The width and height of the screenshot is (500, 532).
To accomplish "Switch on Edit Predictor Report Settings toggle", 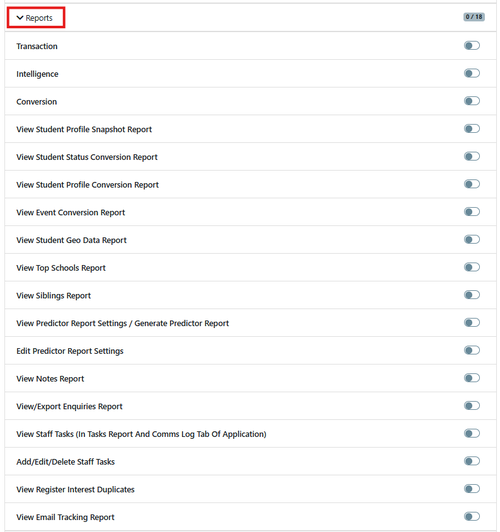I will tap(472, 350).
